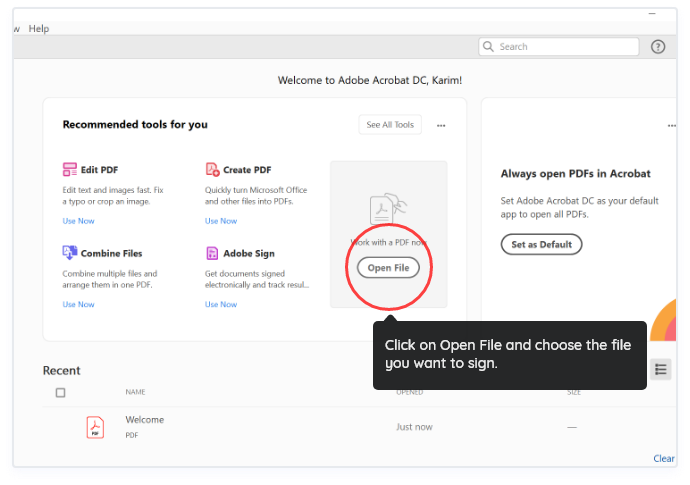Minimize the Acrobat window
Screen dimensions: 690x485
(x=652, y=14)
